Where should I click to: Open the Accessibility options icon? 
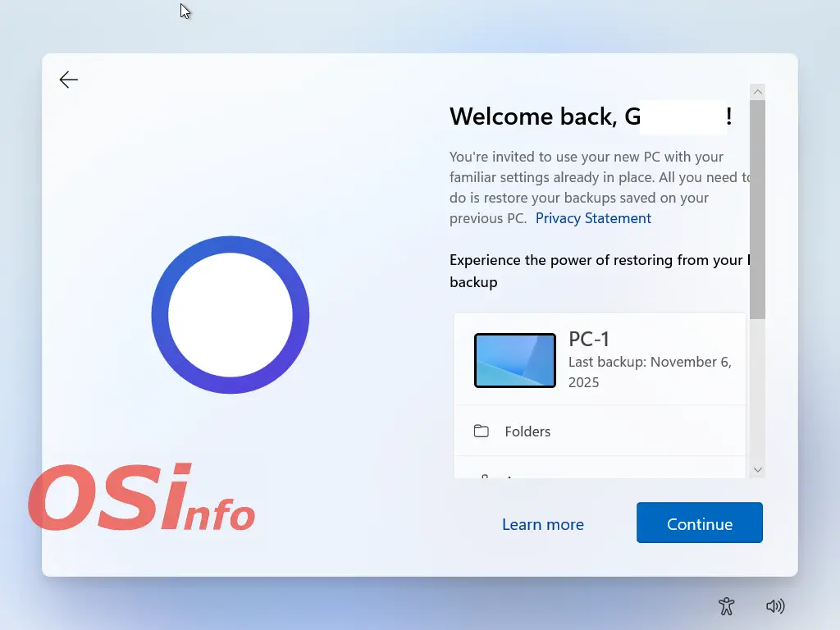(x=726, y=606)
